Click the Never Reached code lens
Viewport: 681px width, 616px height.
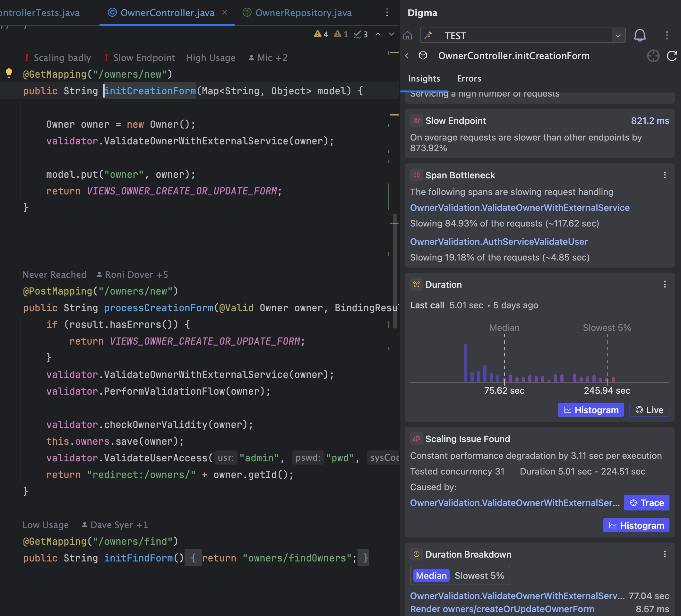(x=54, y=275)
